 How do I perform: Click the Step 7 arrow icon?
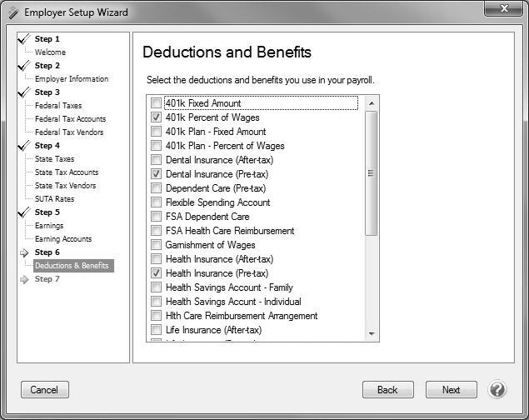tap(24, 279)
